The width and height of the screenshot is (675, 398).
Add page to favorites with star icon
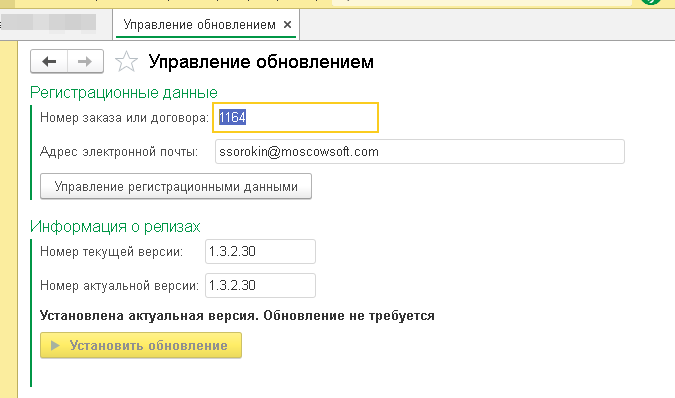126,62
